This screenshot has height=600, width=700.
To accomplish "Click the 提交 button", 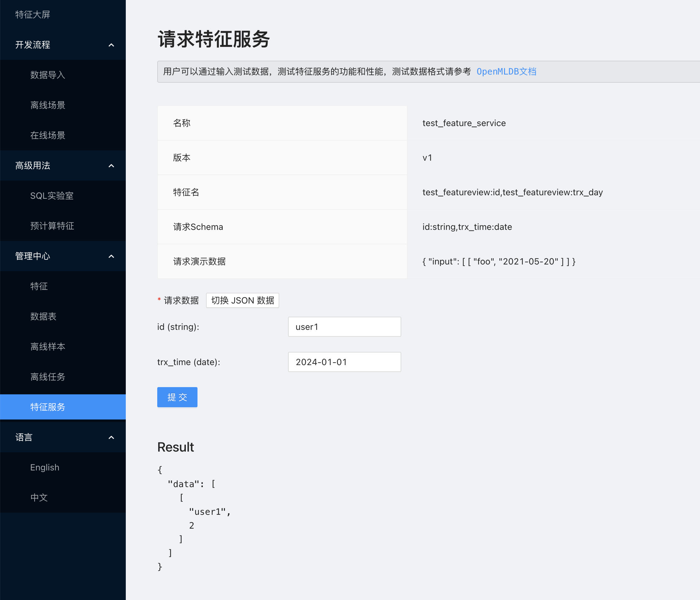I will pos(177,397).
